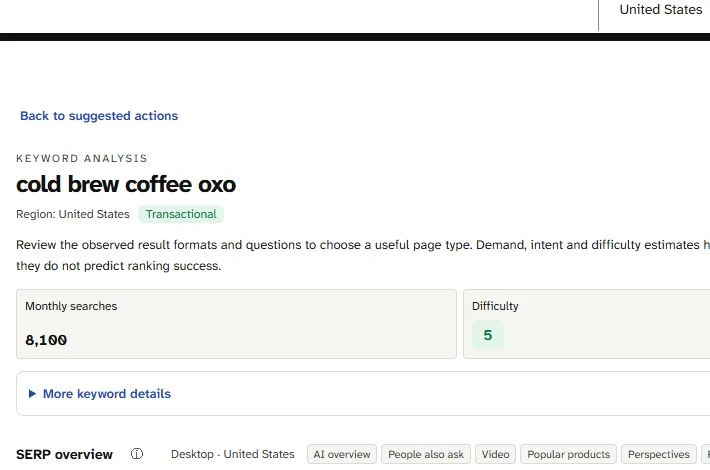Image resolution: width=710 pixels, height=470 pixels.
Task: Click the 'cold brew coffee oxo' keyword heading
Action: coord(126,185)
